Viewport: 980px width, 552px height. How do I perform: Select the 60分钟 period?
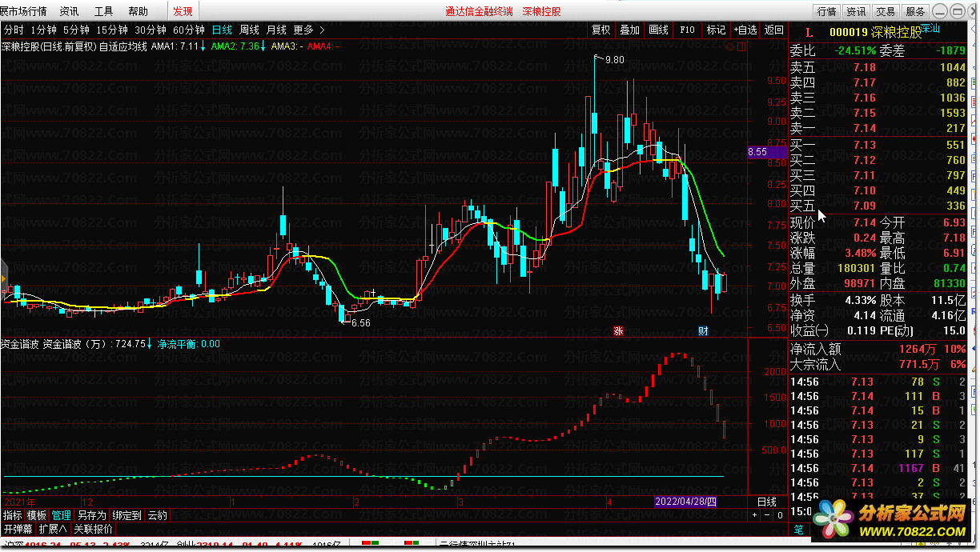(x=189, y=30)
